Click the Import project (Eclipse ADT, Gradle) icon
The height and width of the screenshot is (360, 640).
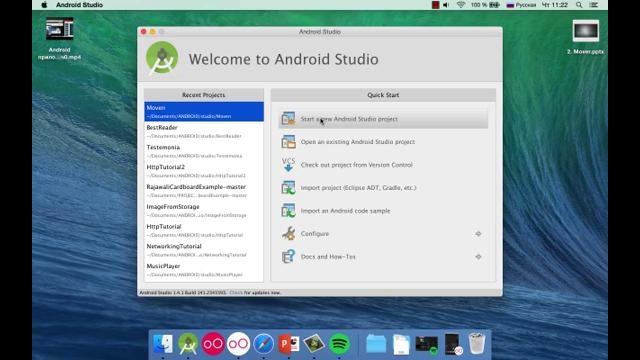[x=288, y=188]
